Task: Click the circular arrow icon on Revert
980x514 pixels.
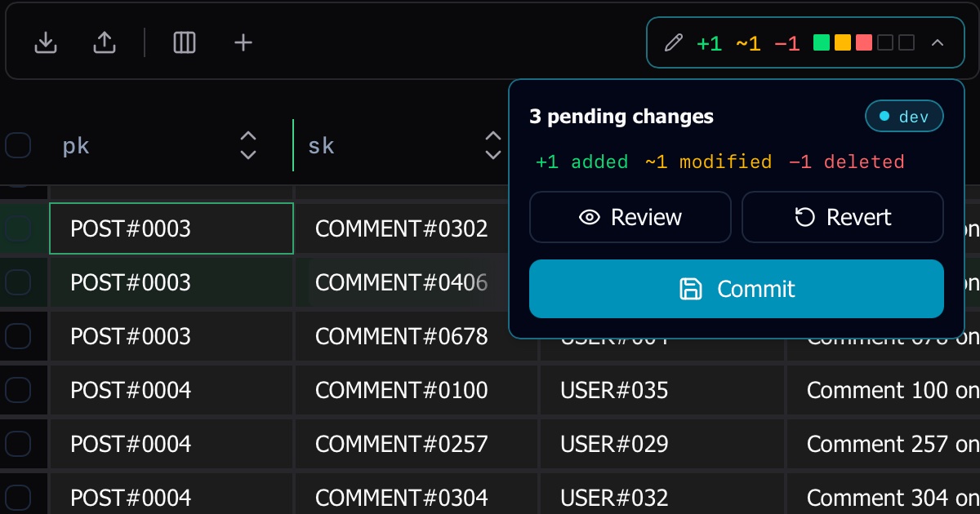Action: tap(804, 217)
